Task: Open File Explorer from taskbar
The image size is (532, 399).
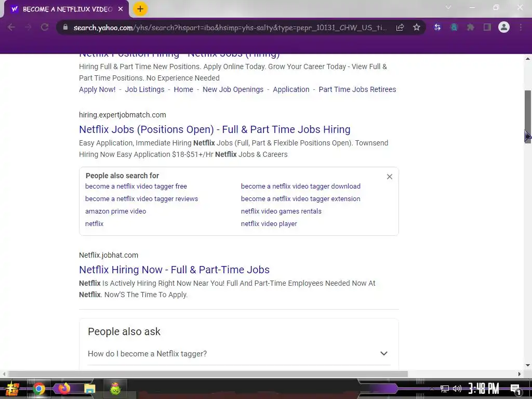Action: tap(89, 389)
